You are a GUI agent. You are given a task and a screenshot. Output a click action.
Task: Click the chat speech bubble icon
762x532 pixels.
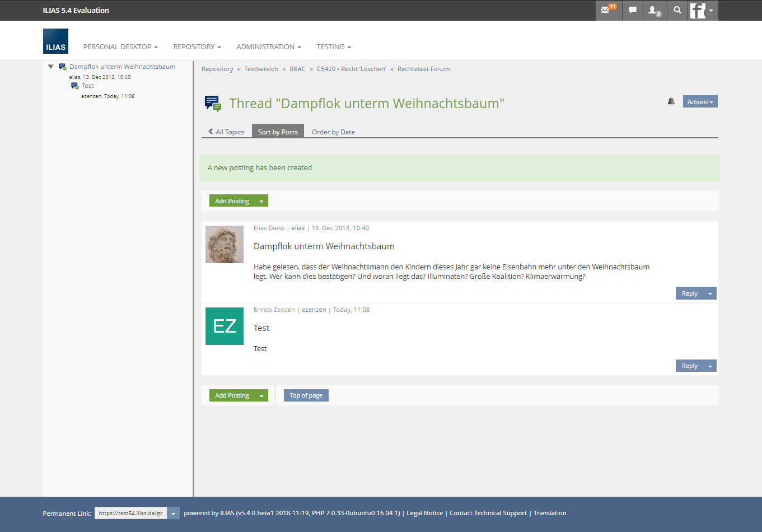pos(632,10)
